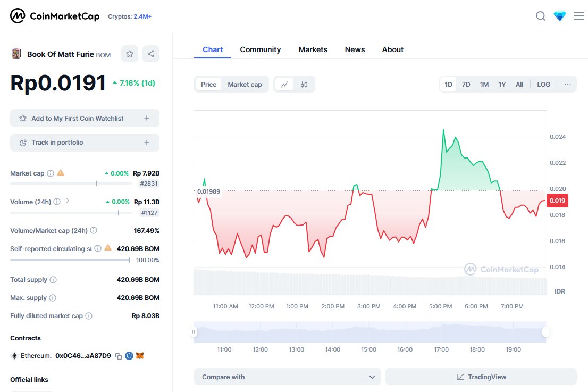Viewport: 588px width, 392px height.
Task: Click the red 0.019 current price label
Action: (557, 201)
